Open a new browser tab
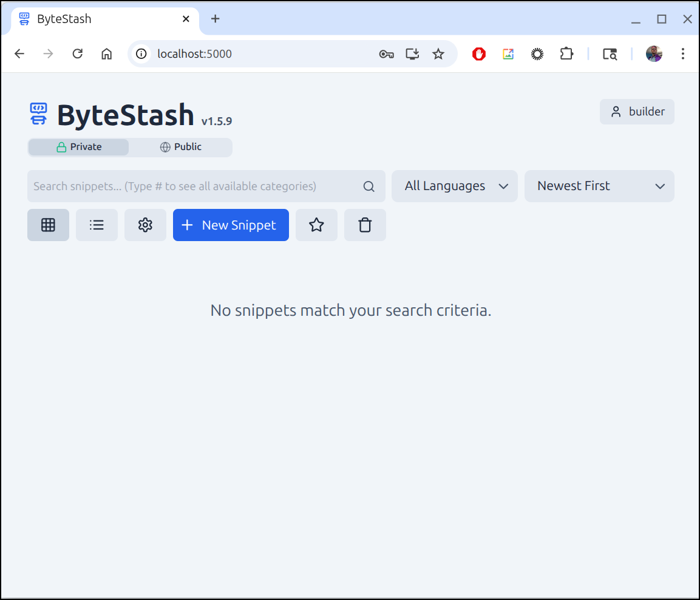The height and width of the screenshot is (600, 700). (x=215, y=19)
